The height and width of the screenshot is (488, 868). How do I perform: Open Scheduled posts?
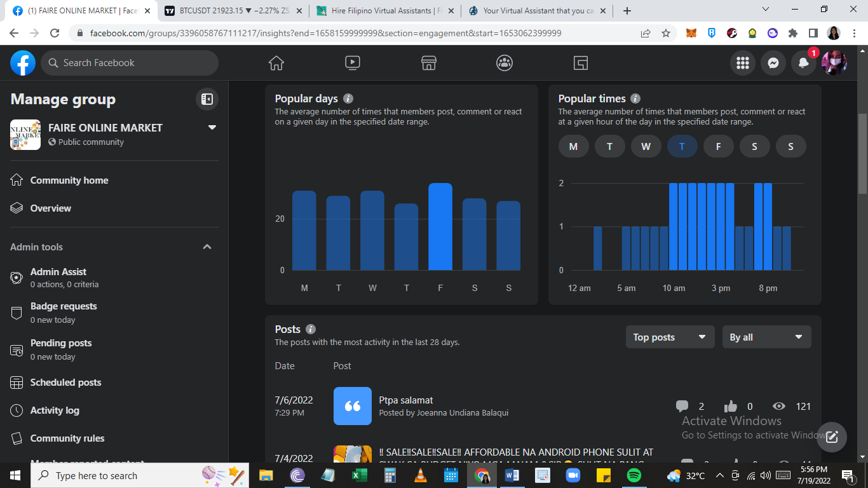point(114,383)
